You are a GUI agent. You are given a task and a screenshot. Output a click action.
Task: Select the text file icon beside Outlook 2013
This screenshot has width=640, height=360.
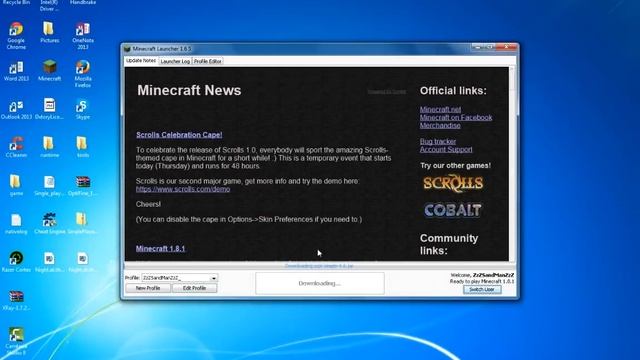pyautogui.click(x=49, y=105)
